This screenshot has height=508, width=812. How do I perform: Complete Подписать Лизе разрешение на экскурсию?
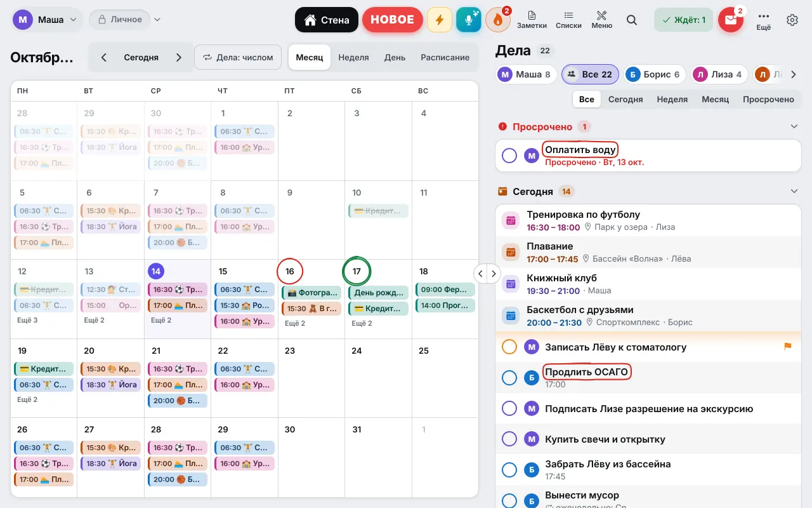(509, 409)
